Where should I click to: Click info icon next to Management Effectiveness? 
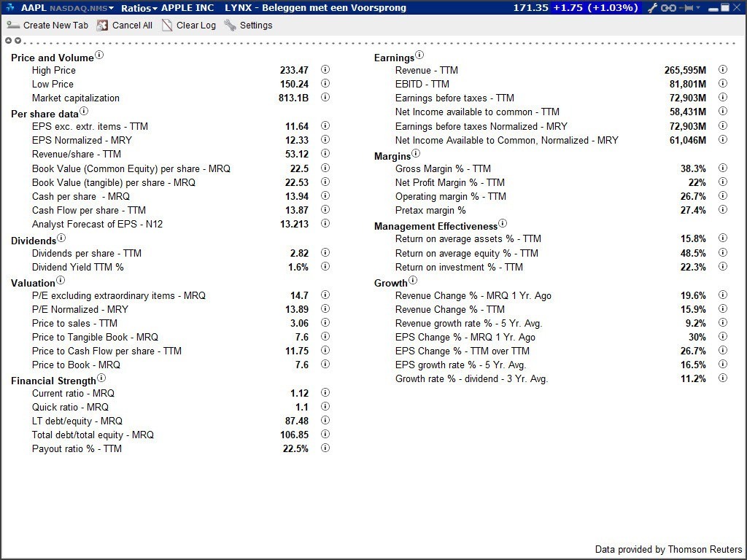503,223
